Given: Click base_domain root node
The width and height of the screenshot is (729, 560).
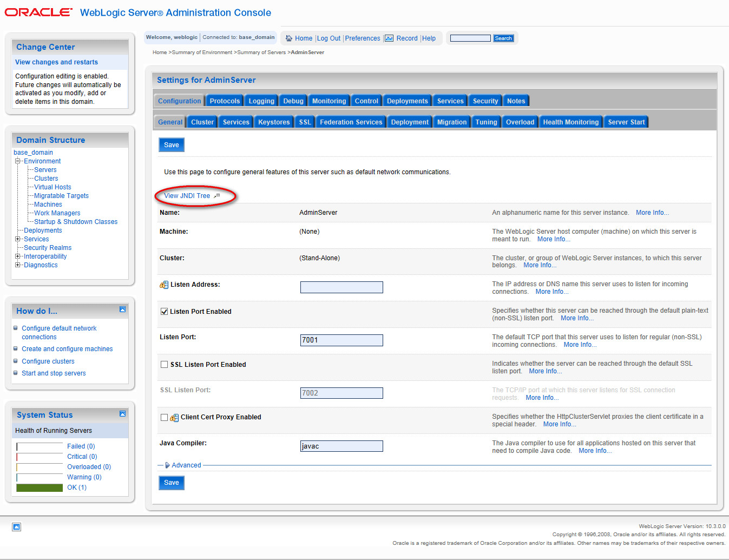Looking at the screenshot, I should (33, 153).
